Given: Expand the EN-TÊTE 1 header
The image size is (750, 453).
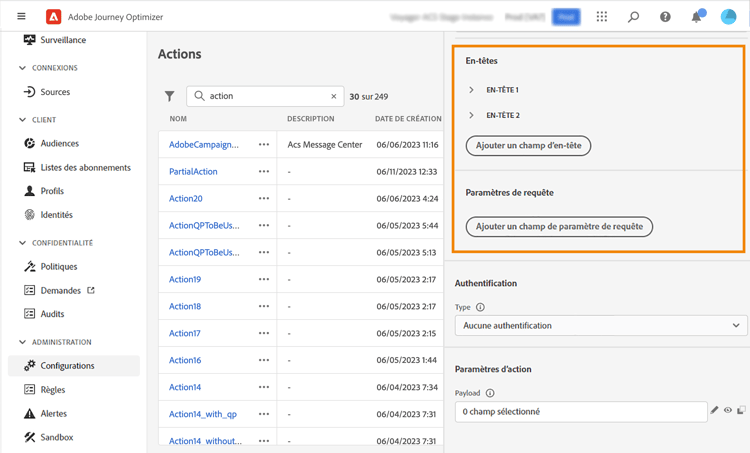Looking at the screenshot, I should tap(472, 90).
